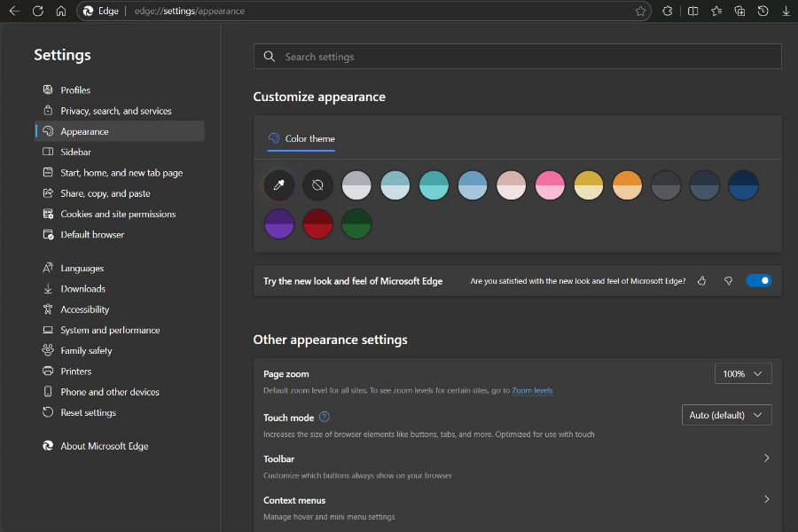Viewport: 798px width, 532px height.
Task: Open the home page via house icon
Action: (61, 11)
